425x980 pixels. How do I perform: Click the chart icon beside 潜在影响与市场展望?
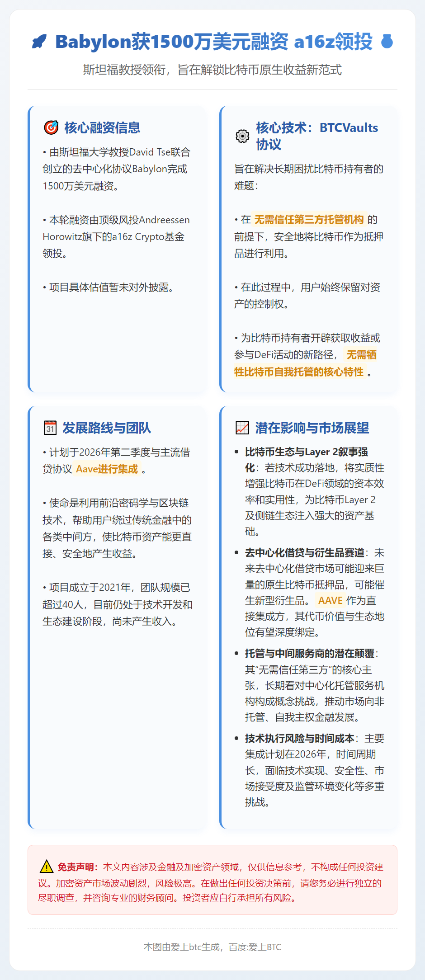coord(242,428)
